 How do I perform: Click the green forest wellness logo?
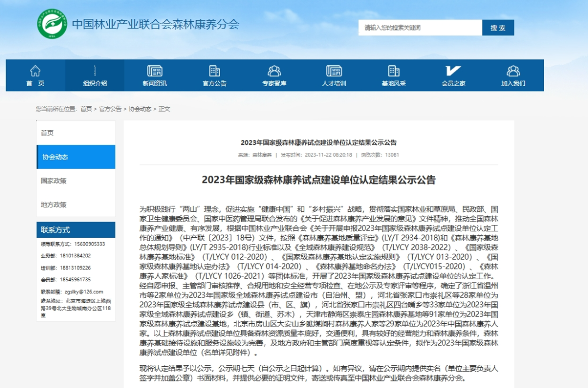point(52,23)
